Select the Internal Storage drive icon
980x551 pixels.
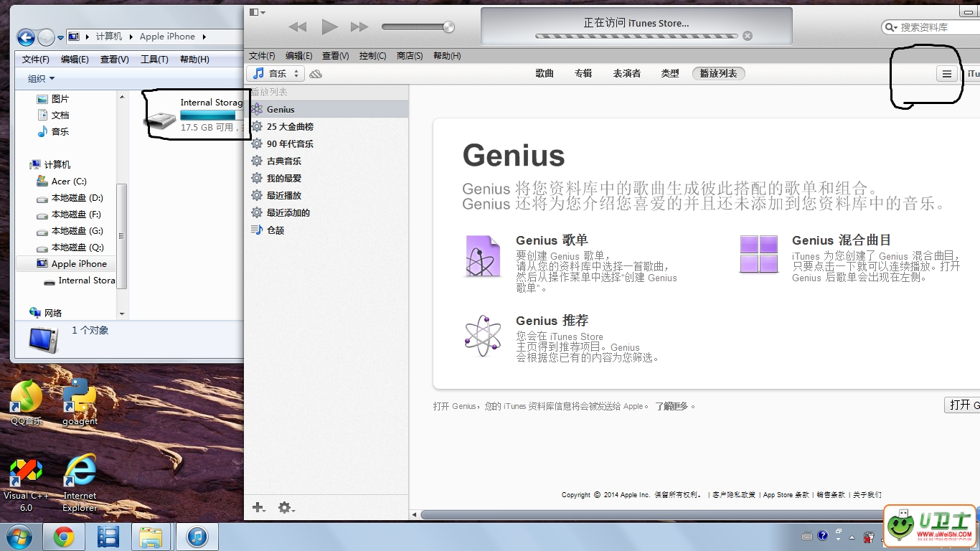tap(159, 120)
